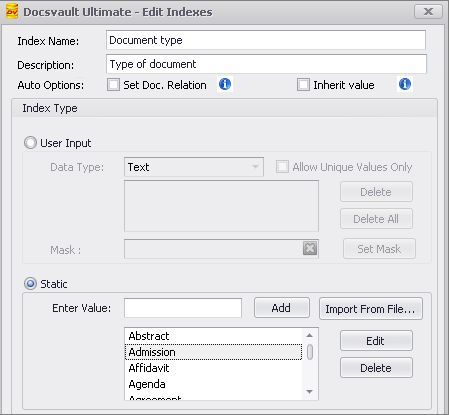Click the info icon beside Set Doc. Relation
Image resolution: width=449 pixels, height=415 pixels.
tap(225, 84)
